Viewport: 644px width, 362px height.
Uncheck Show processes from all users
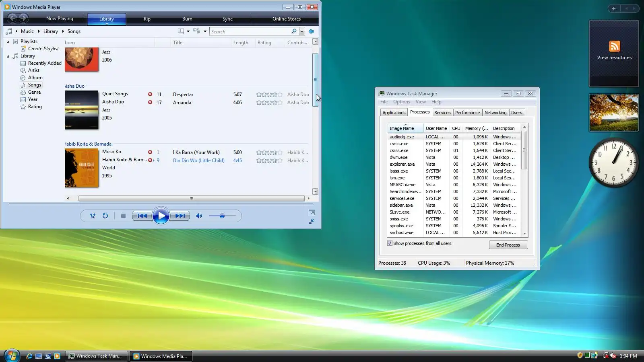pyautogui.click(x=390, y=243)
